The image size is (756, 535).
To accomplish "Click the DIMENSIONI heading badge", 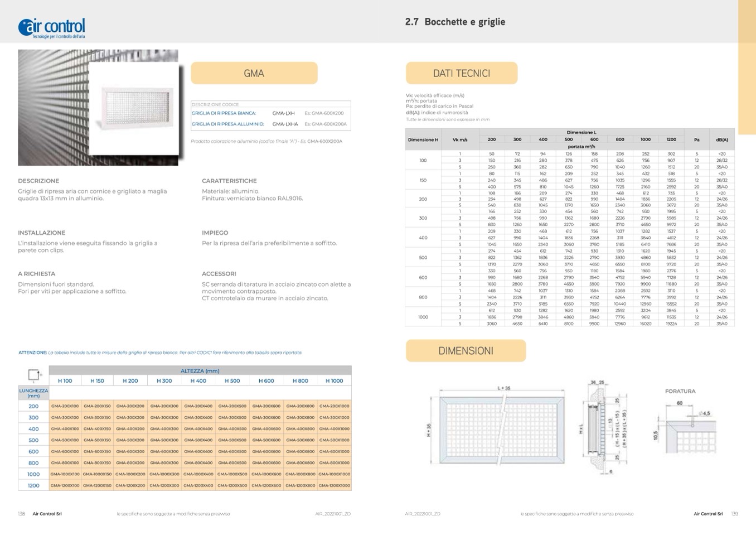I will [466, 351].
